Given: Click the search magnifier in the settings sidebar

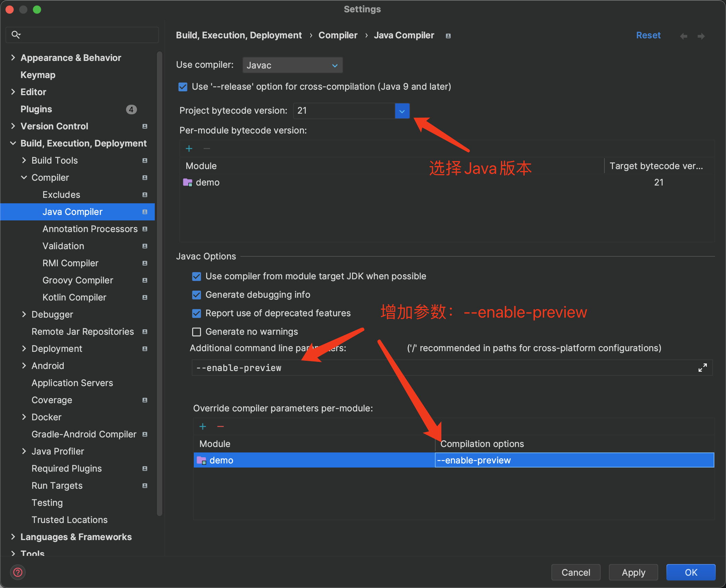Looking at the screenshot, I should (x=16, y=34).
